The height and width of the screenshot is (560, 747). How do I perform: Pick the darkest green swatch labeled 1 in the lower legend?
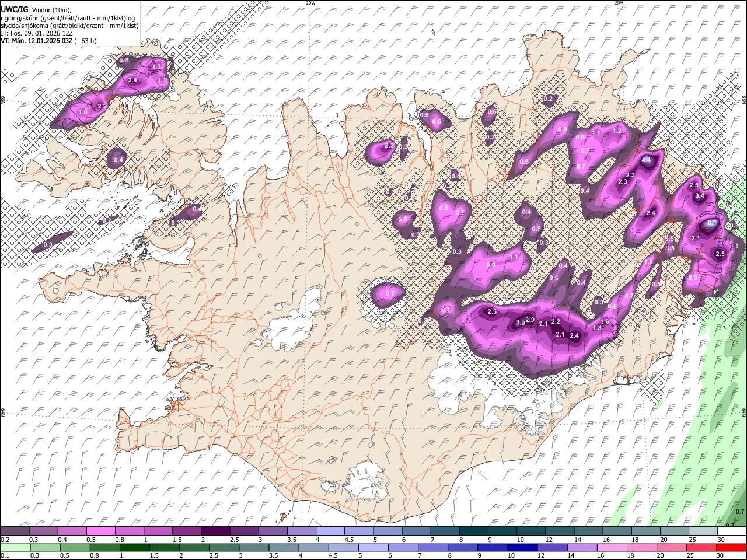[134, 547]
